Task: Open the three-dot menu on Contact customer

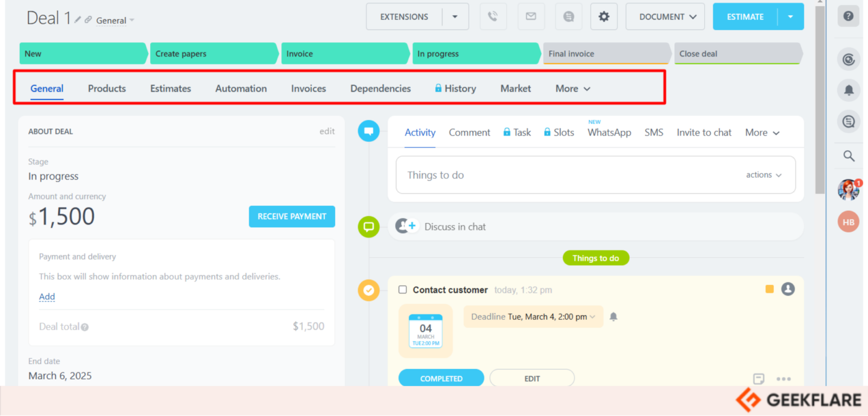Action: pos(784,379)
